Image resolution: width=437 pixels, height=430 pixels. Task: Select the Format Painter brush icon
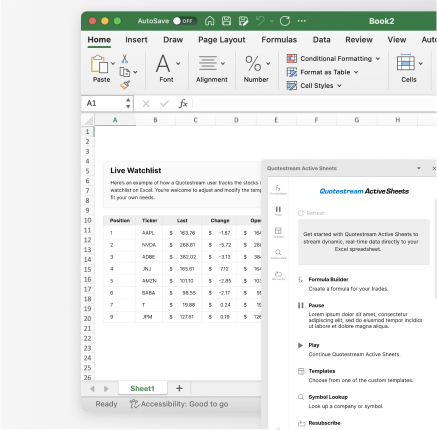(125, 85)
